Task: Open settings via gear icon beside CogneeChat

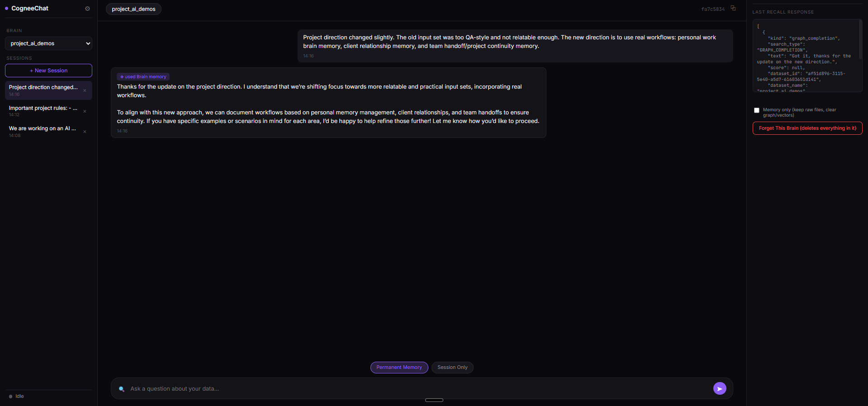Action: coord(87,9)
